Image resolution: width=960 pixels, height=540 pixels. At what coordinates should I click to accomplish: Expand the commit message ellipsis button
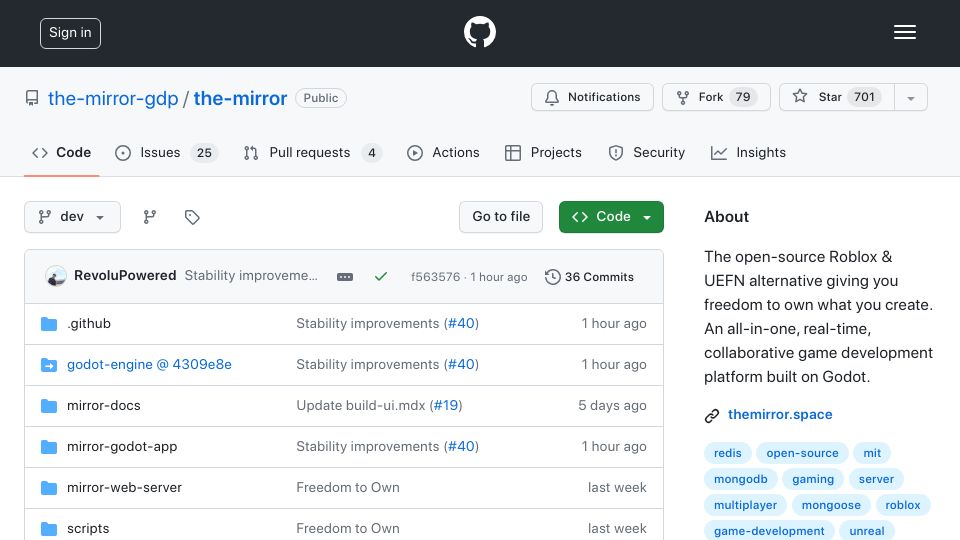[x=345, y=277]
